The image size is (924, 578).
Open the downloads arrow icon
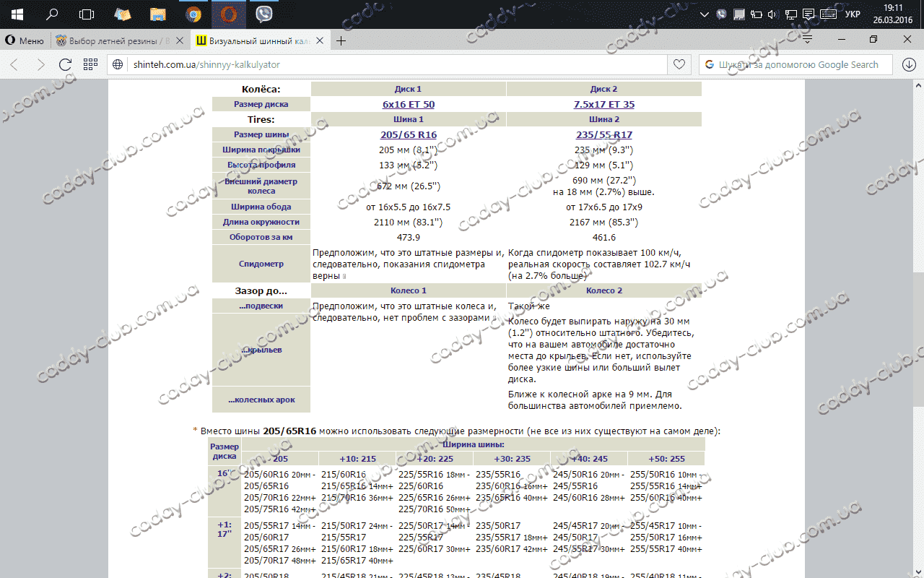[909, 64]
